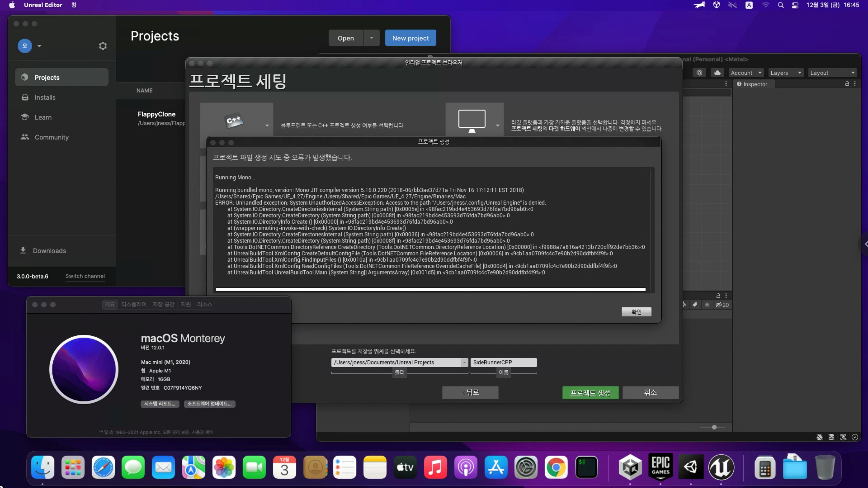Click the Unreal Engine icon in the dock
The width and height of the screenshot is (868, 488).
pos(721,467)
